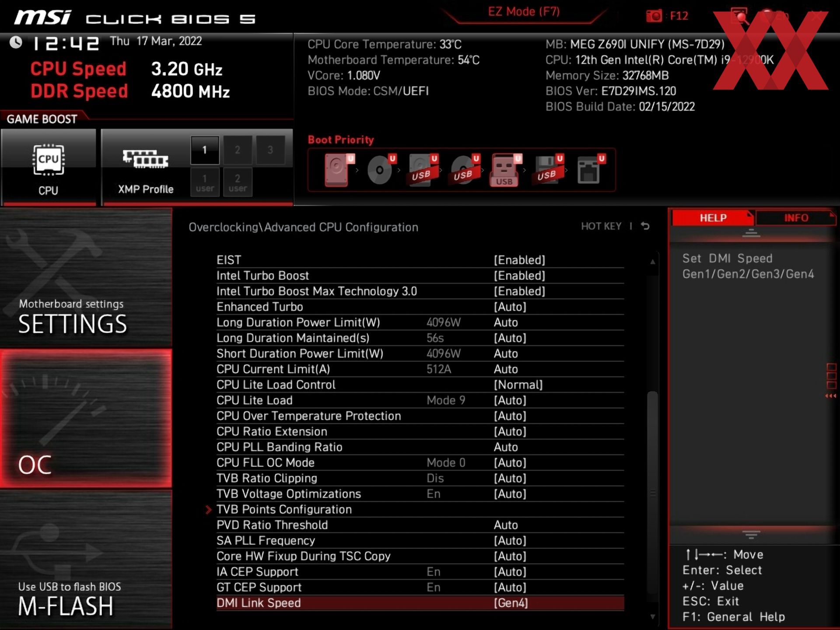Click scrollbar down arrow in settings list
The width and height of the screenshot is (840, 630).
(652, 617)
